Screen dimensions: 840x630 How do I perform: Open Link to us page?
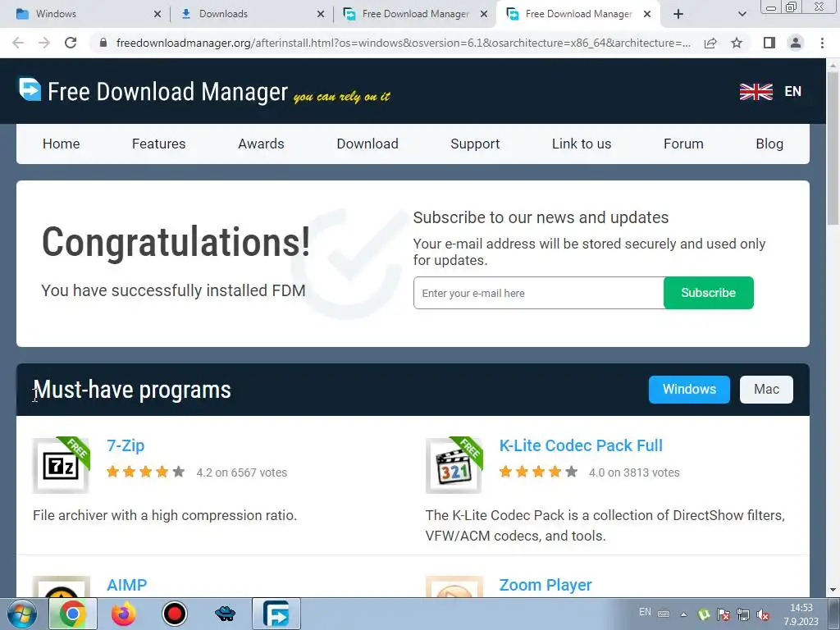tap(582, 144)
